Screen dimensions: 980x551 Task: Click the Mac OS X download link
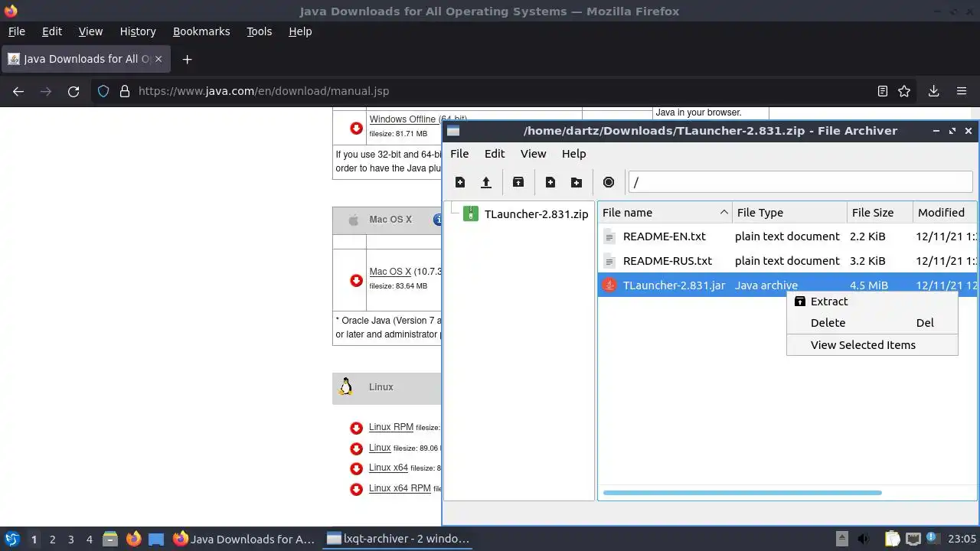390,272
